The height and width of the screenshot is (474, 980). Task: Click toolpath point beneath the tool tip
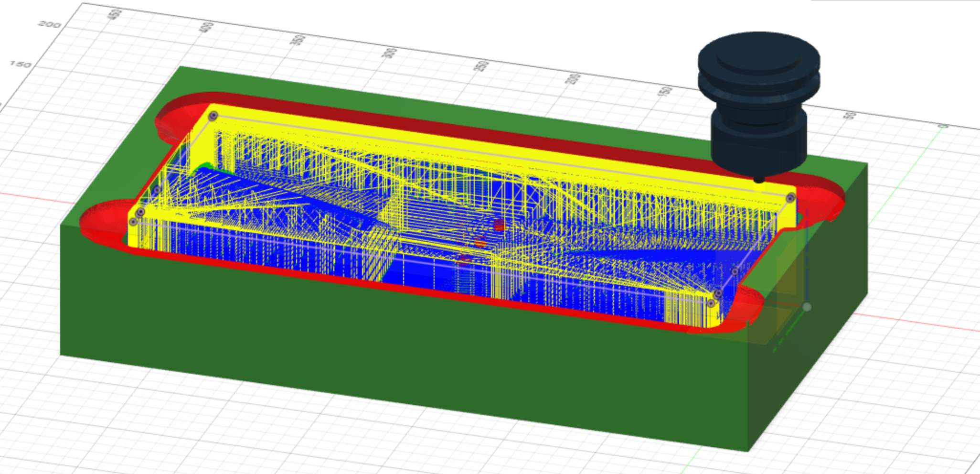(790, 198)
